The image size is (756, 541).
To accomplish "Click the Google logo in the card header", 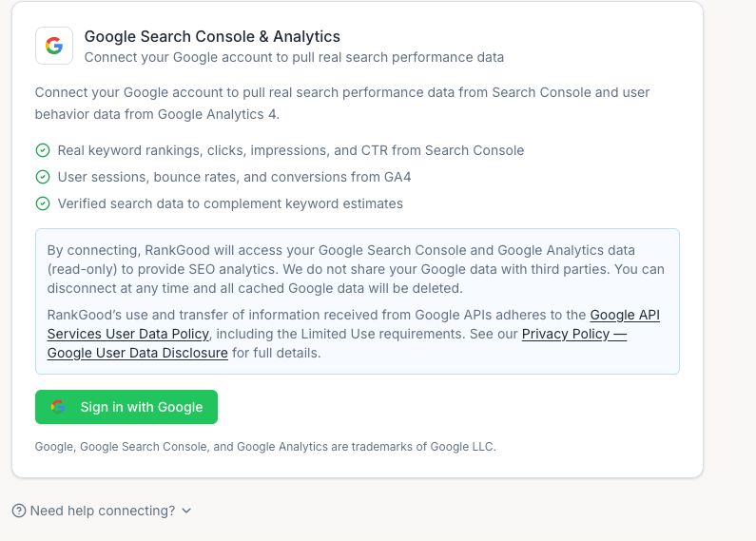I will click(x=54, y=46).
